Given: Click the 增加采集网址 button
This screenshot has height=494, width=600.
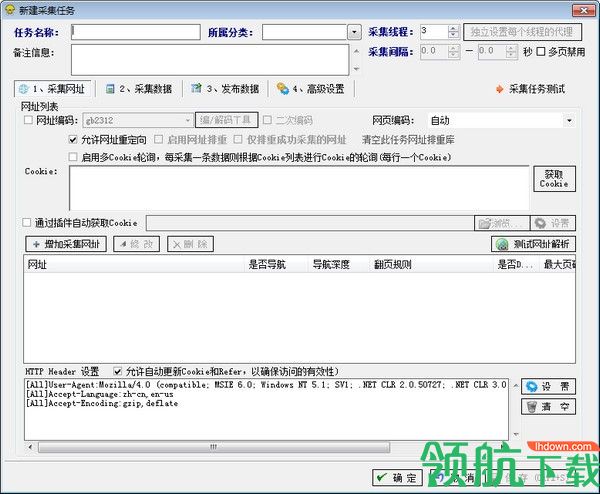Looking at the screenshot, I should click(66, 244).
